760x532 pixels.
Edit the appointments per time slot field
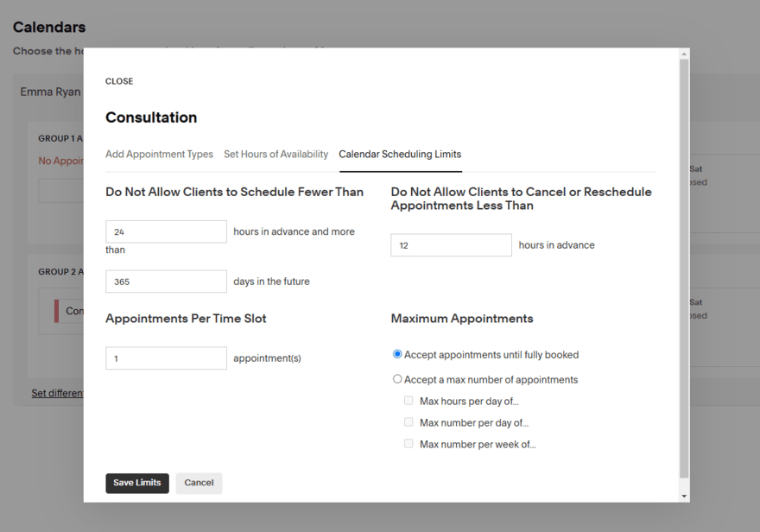(x=166, y=358)
